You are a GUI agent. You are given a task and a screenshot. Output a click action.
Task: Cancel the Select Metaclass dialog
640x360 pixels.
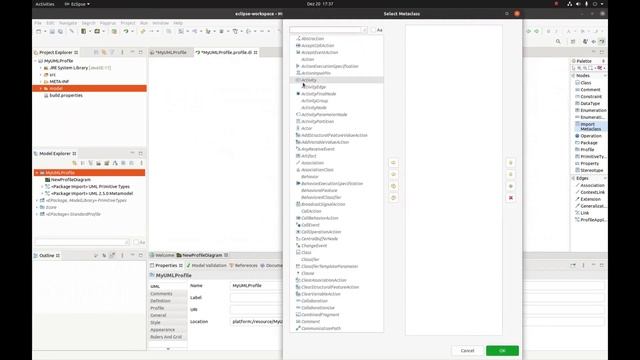click(467, 351)
